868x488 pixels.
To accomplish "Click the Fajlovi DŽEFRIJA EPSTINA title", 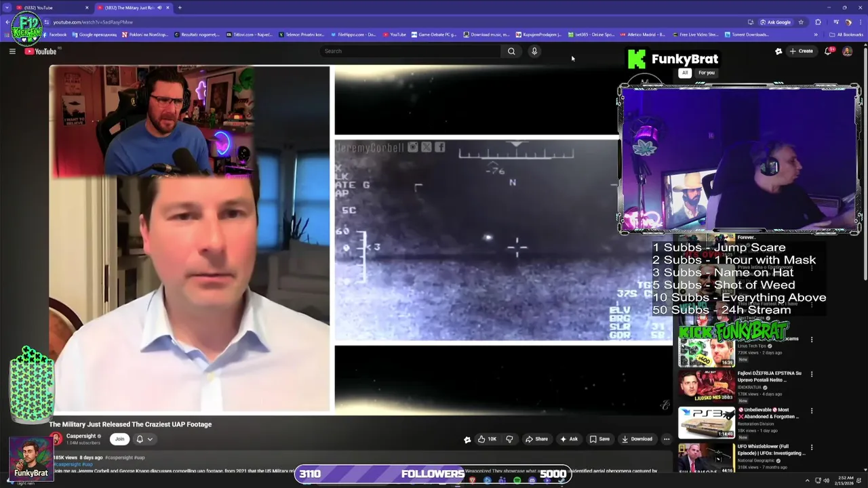I will [x=770, y=376].
